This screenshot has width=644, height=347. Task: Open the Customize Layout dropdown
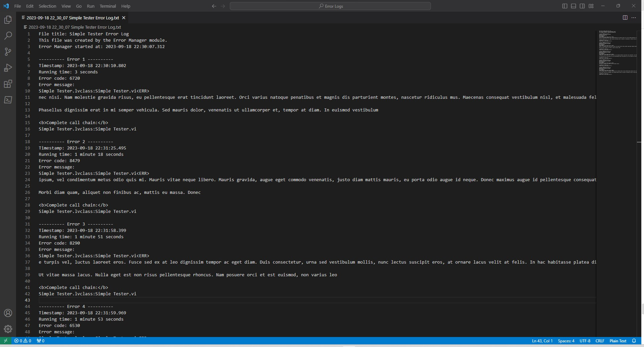point(591,6)
